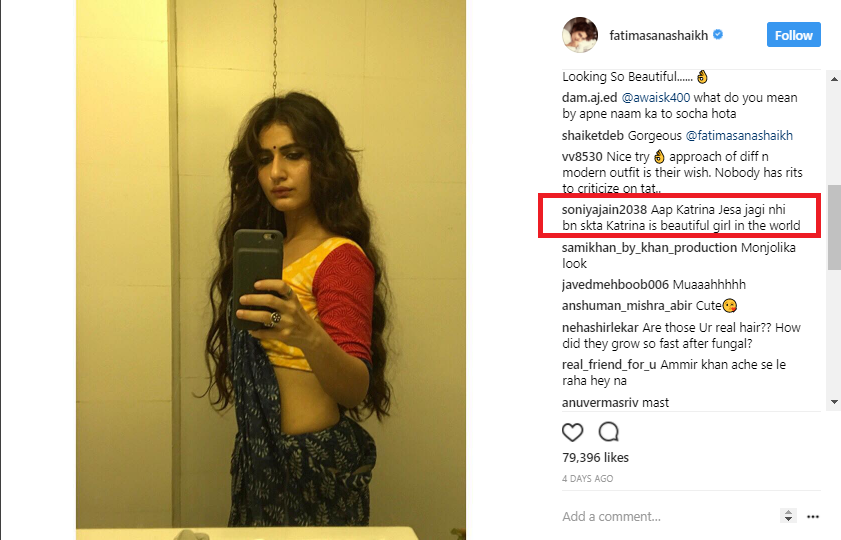Follow the fatimasanashaikh account
The width and height of the screenshot is (841, 540).
[793, 35]
